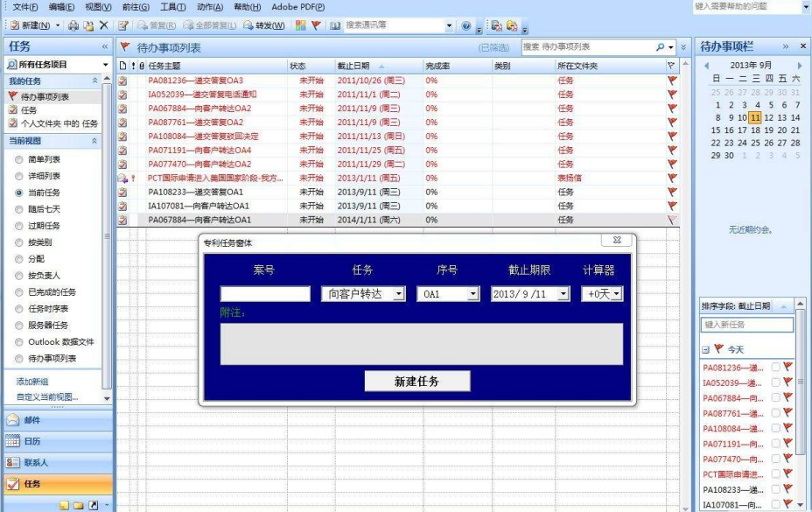Image resolution: width=812 pixels, height=512 pixels.
Task: Open the 工具(T) menu
Action: coord(173,7)
